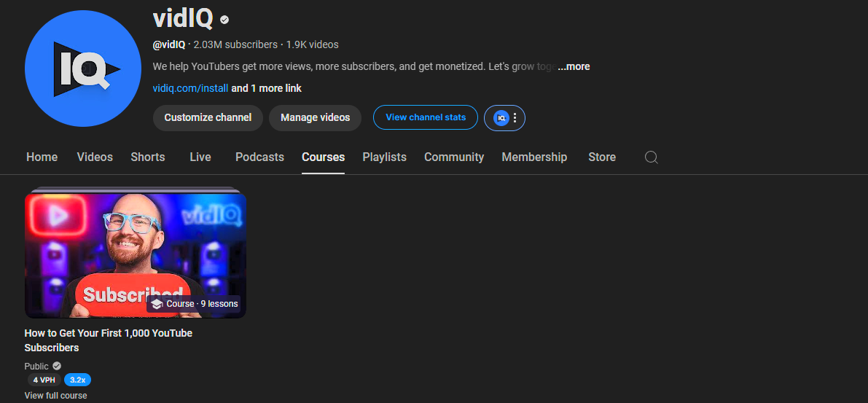
Task: Click the 'Course · 9 lessons' badge text
Action: click(202, 304)
